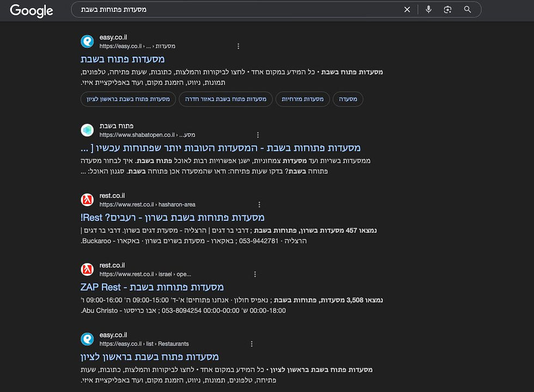Select chip מסעדה

pos(348,99)
